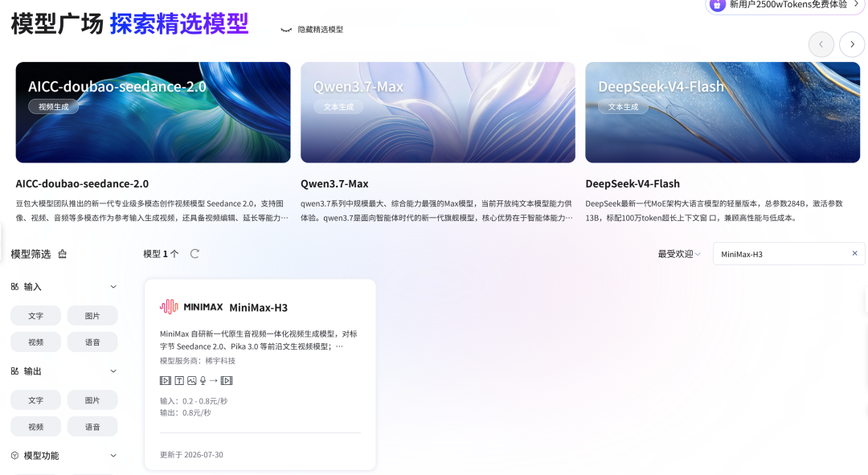Collapse the 输入 filter section

click(113, 287)
